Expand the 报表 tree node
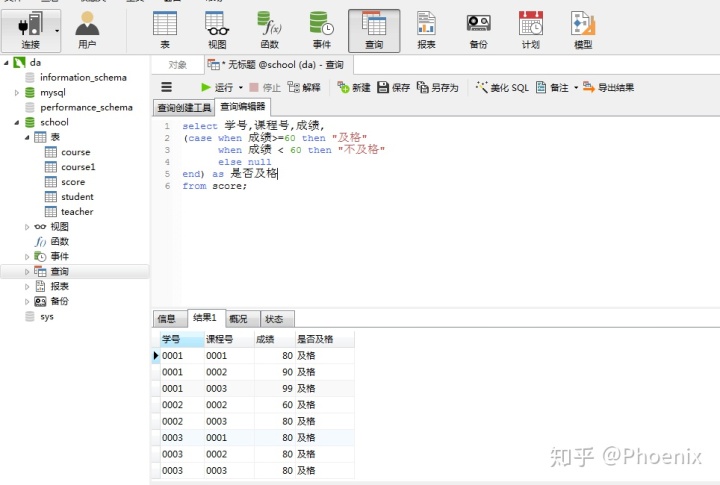This screenshot has width=720, height=485. [x=27, y=287]
